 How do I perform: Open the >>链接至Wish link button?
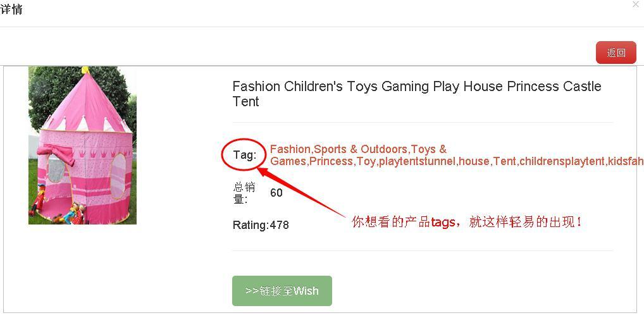282,291
